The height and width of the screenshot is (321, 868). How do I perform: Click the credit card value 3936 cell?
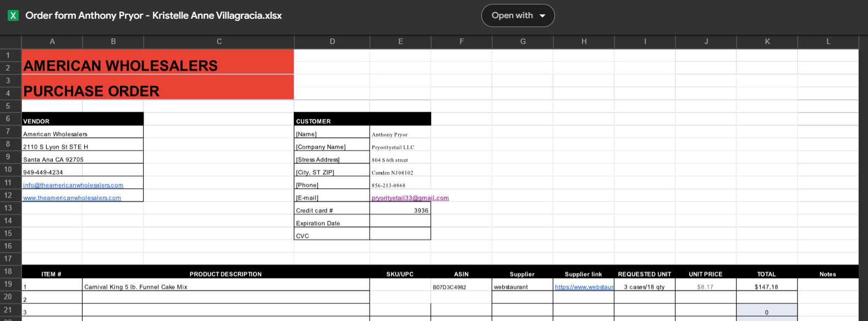400,208
